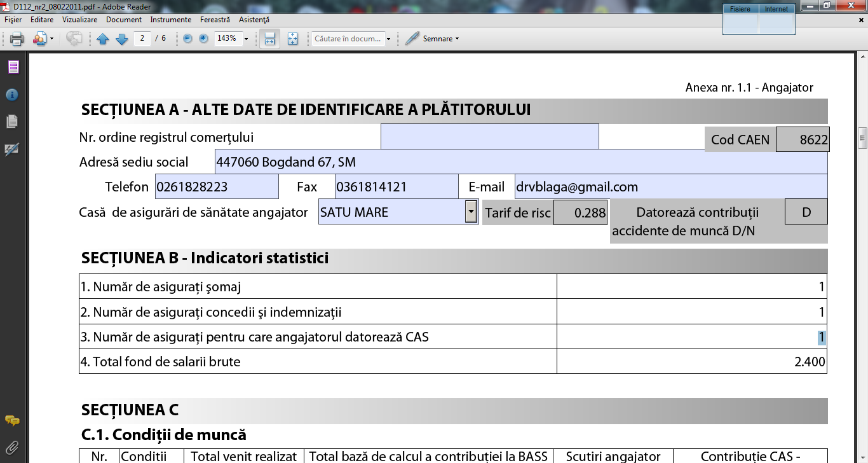Open purple form panel icon in sidebar
Viewport: 868px width, 463px height.
coord(13,67)
